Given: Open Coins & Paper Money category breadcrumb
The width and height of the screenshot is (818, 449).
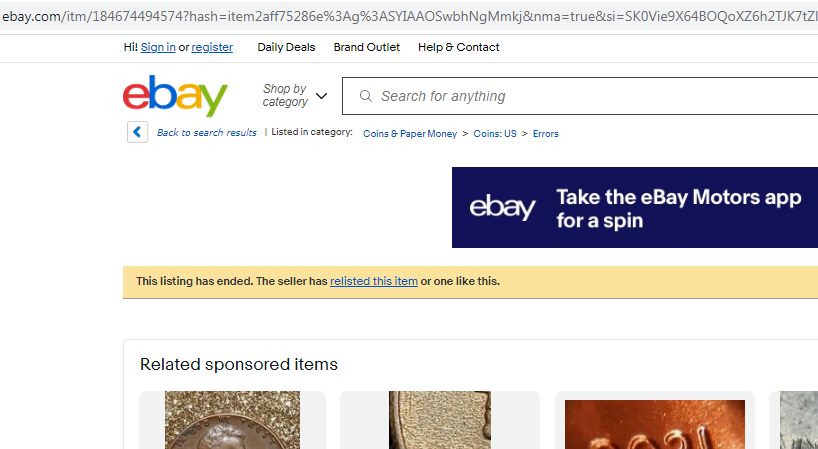Looking at the screenshot, I should tap(410, 134).
